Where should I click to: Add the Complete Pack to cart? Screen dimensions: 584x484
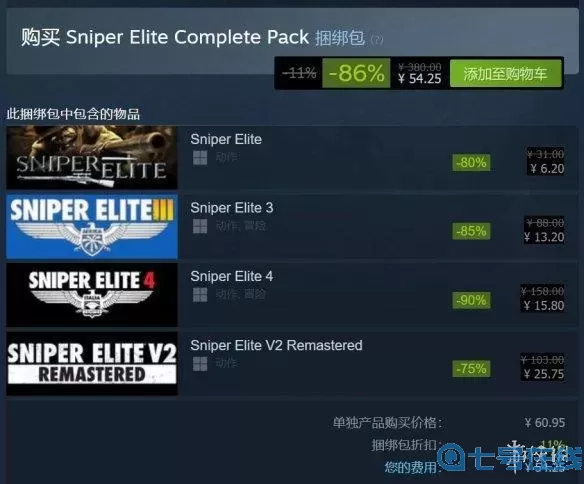tap(506, 73)
